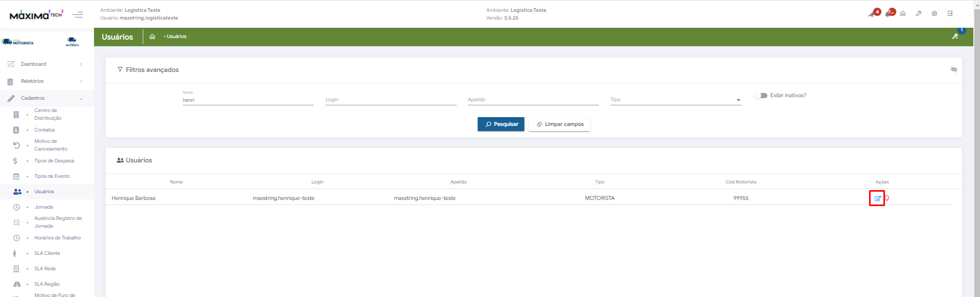Image resolution: width=980 pixels, height=297 pixels.
Task: Click the 99955 driver code cell
Action: 741,198
